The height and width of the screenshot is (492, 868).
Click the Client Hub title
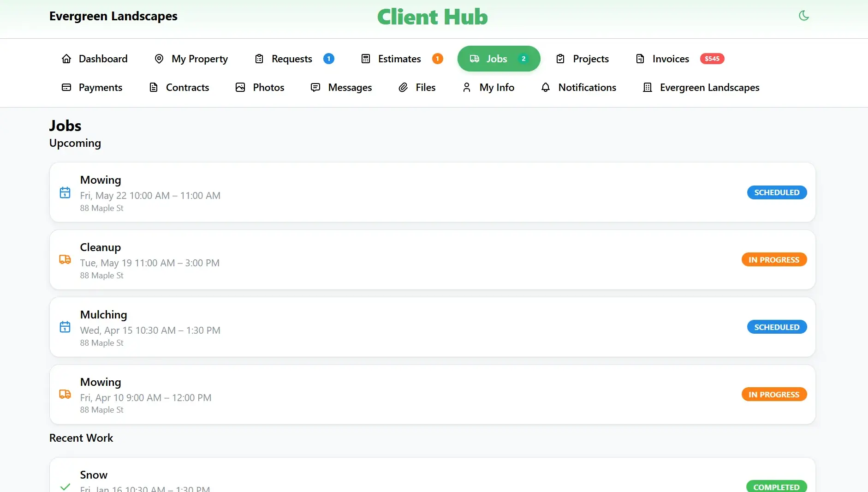pyautogui.click(x=432, y=17)
